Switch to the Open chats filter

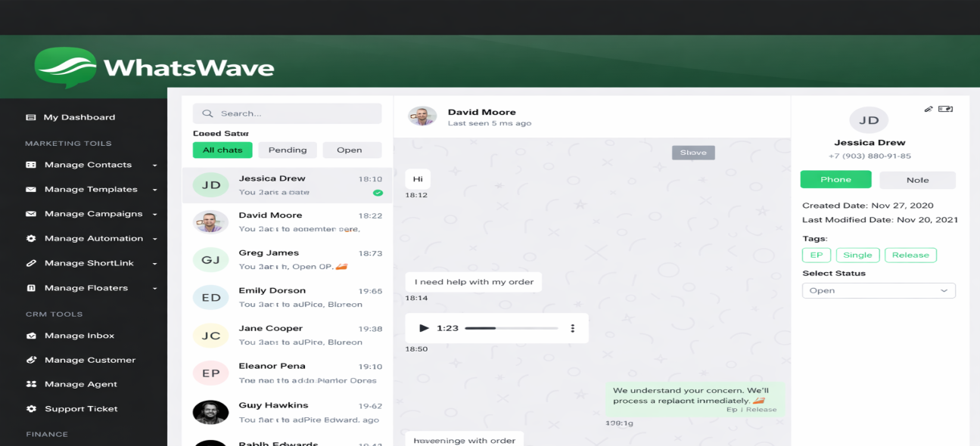coord(350,150)
